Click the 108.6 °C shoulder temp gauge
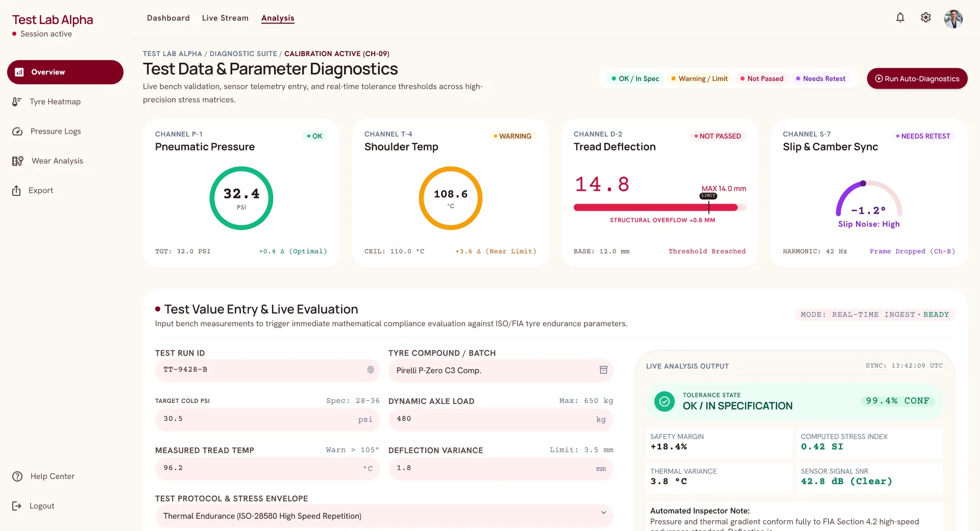This screenshot has width=980, height=531. [x=451, y=198]
